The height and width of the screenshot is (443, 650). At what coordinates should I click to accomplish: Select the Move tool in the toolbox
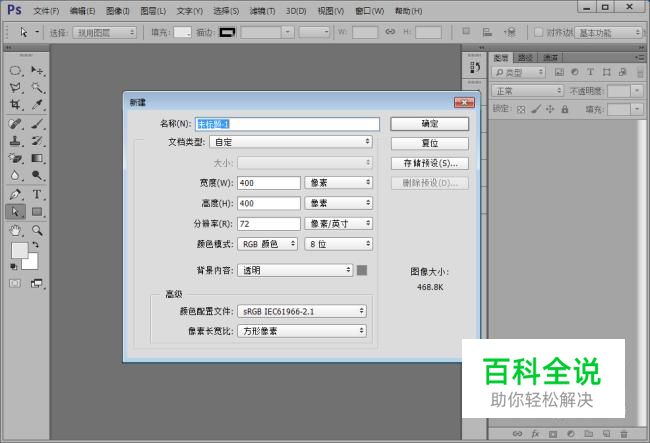click(37, 70)
